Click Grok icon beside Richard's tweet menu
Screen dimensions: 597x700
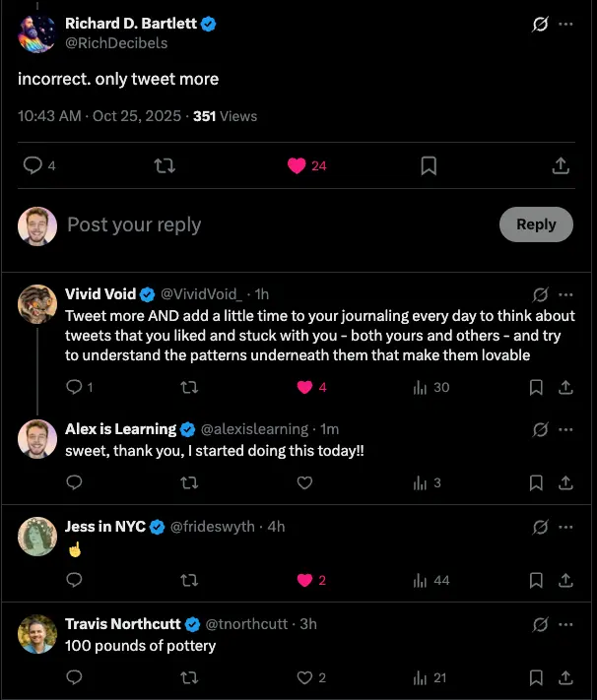click(540, 25)
